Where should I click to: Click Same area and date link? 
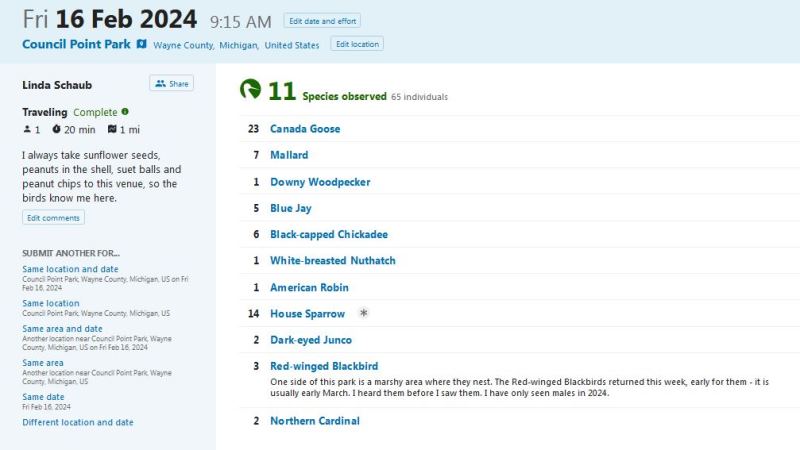62,329
